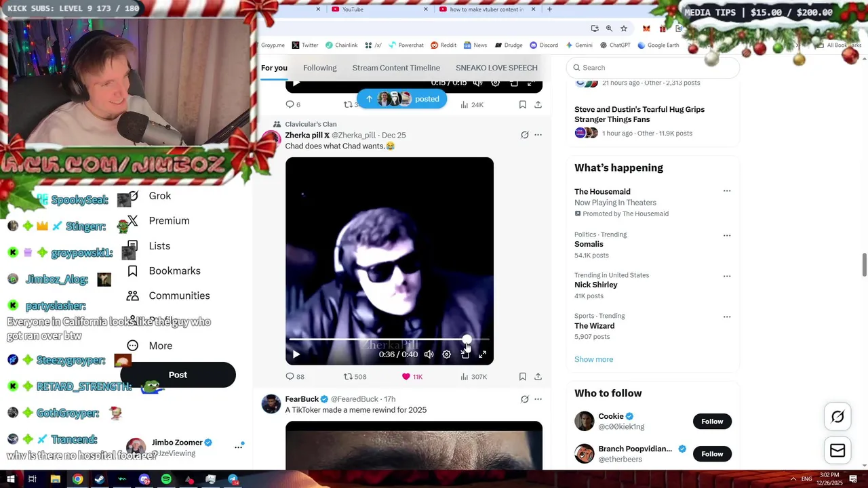Open Stream Content Timeline tab
This screenshot has height=488, width=868.
pyautogui.click(x=396, y=68)
